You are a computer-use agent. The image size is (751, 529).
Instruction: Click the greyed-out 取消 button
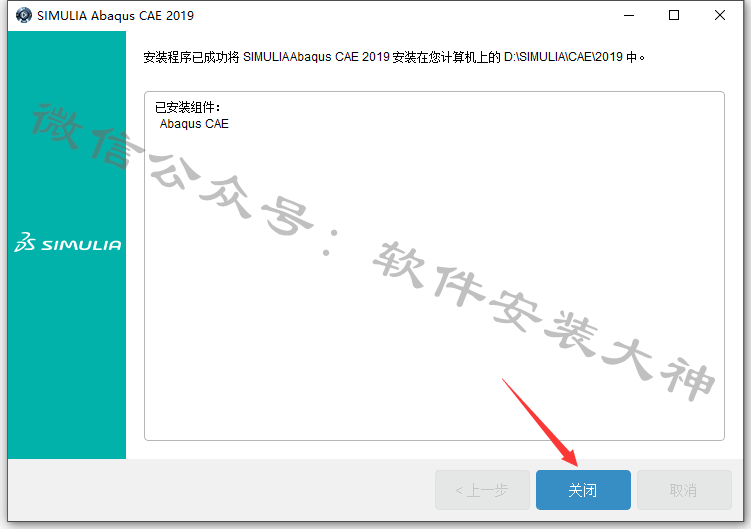pos(684,490)
